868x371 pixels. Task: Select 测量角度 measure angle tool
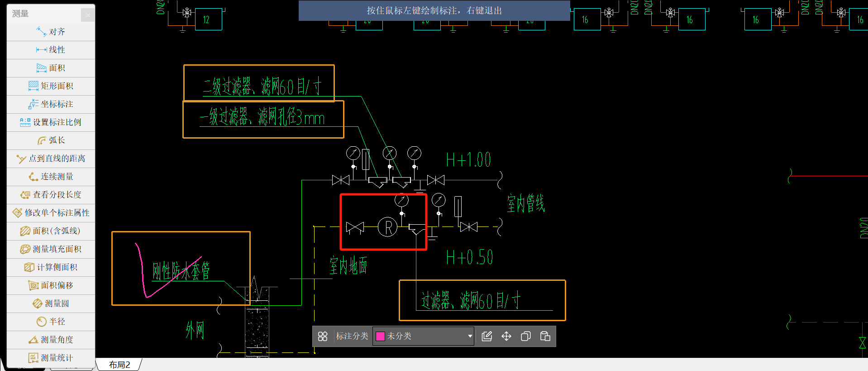(51, 340)
